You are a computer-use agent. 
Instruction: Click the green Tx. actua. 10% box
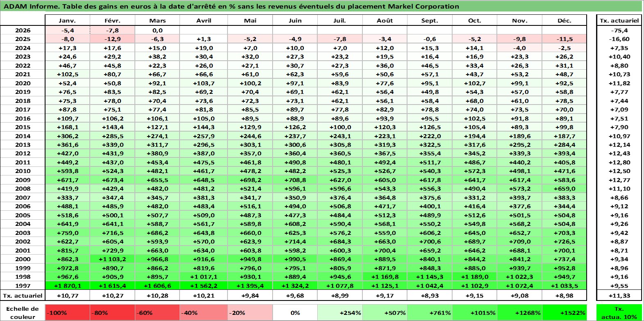[x=619, y=313]
